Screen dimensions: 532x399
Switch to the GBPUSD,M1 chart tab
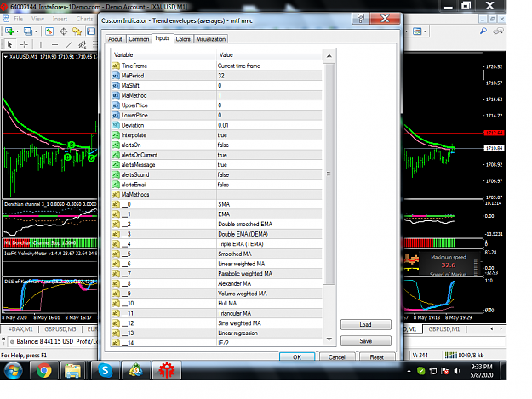click(x=443, y=329)
